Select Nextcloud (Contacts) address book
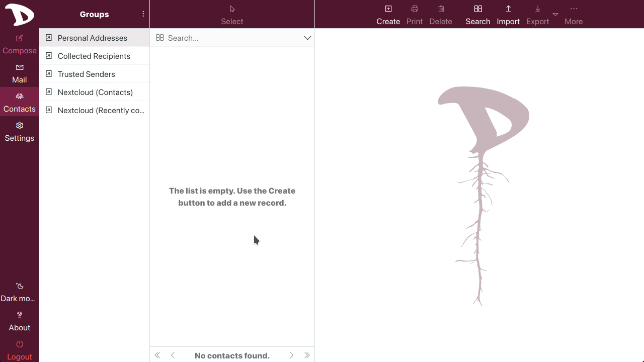Screen dimensions: 644x362 click(95, 93)
